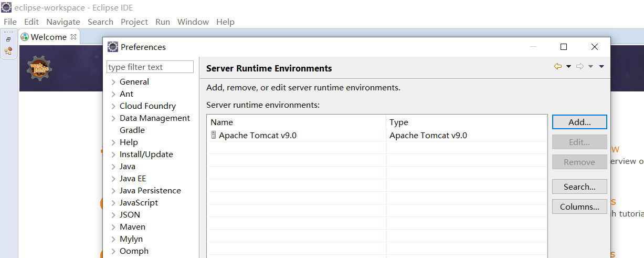Click the hierarchy view icon on left sidebar
The width and height of the screenshot is (644, 258).
pos(8,51)
